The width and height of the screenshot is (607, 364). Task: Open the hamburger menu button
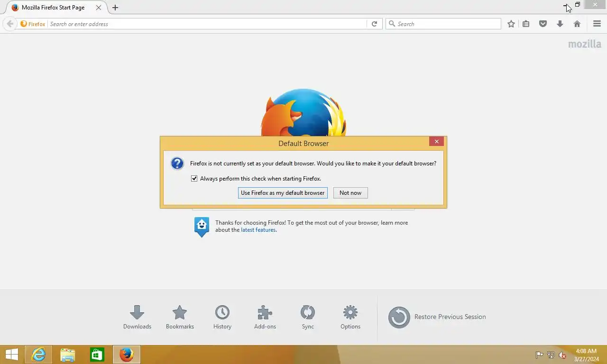[597, 24]
